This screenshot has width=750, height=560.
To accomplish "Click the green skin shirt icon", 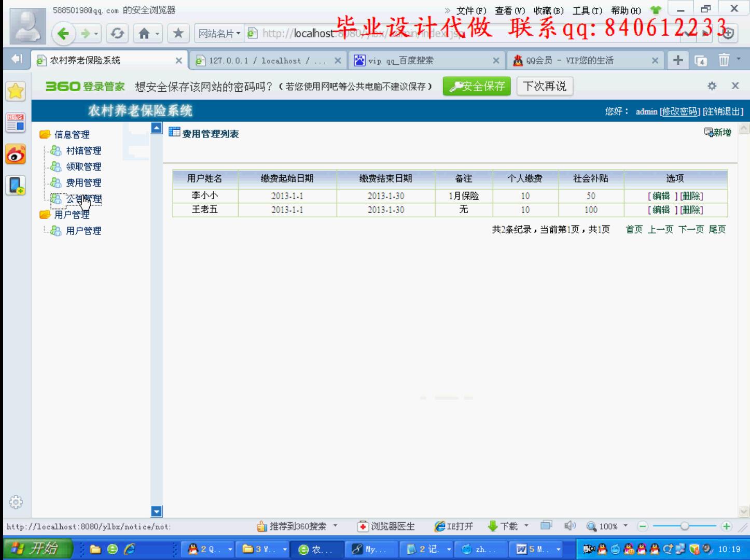I will click(x=656, y=10).
